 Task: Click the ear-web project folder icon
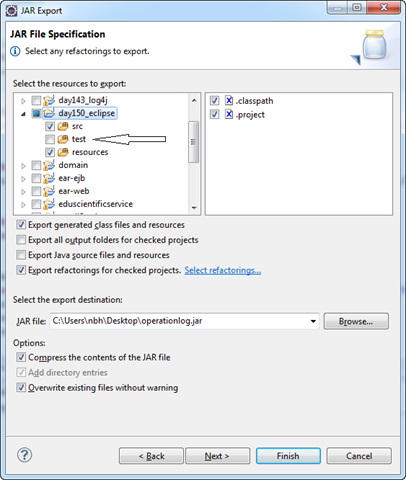[49, 191]
